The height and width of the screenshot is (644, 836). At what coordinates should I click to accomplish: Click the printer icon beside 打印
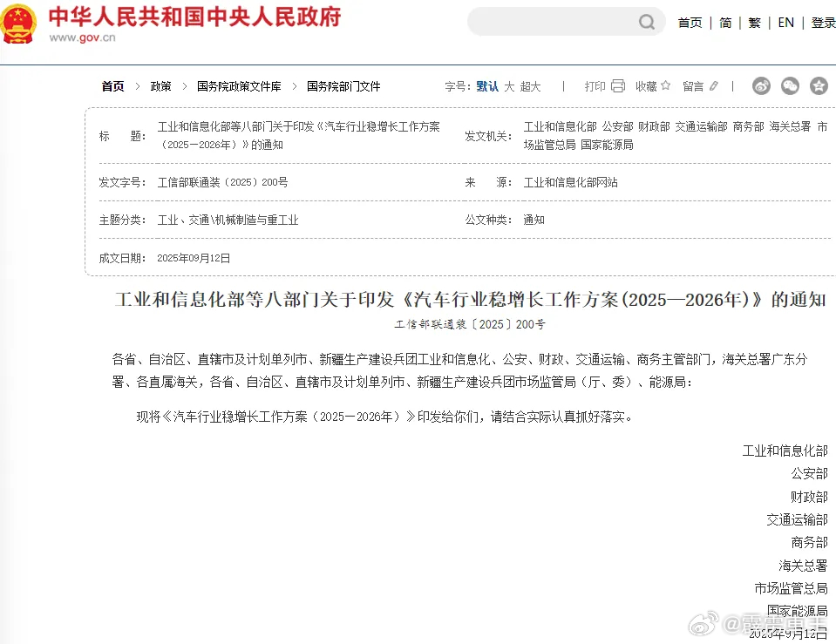pos(618,85)
